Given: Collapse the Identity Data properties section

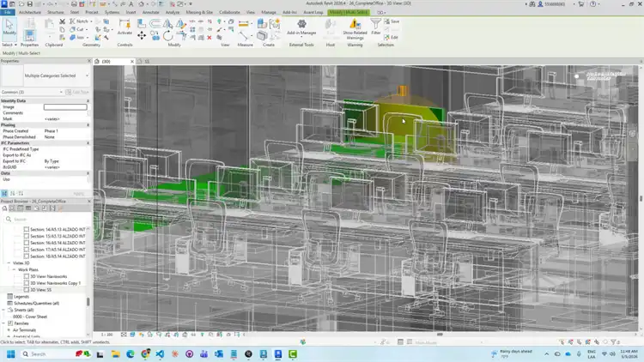Looking at the screenshot, I should pos(88,100).
